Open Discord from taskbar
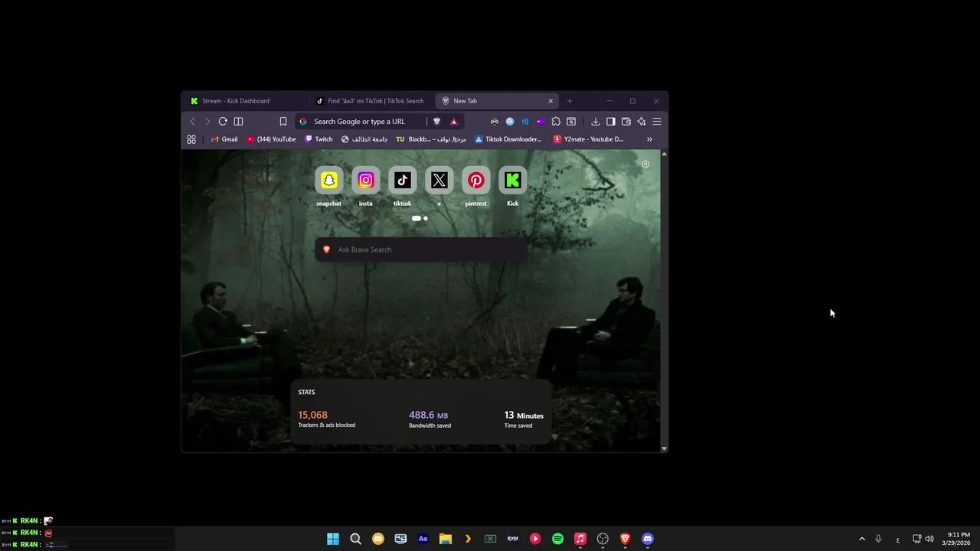 [x=648, y=539]
